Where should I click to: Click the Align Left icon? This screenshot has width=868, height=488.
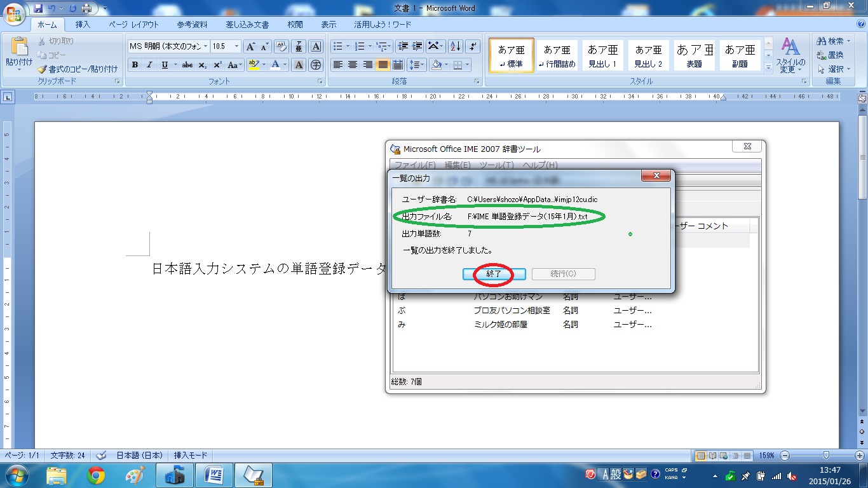[338, 65]
